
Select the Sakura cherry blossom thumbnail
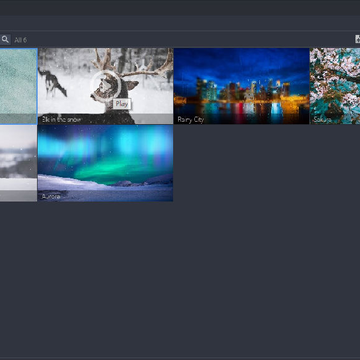pos(335,86)
